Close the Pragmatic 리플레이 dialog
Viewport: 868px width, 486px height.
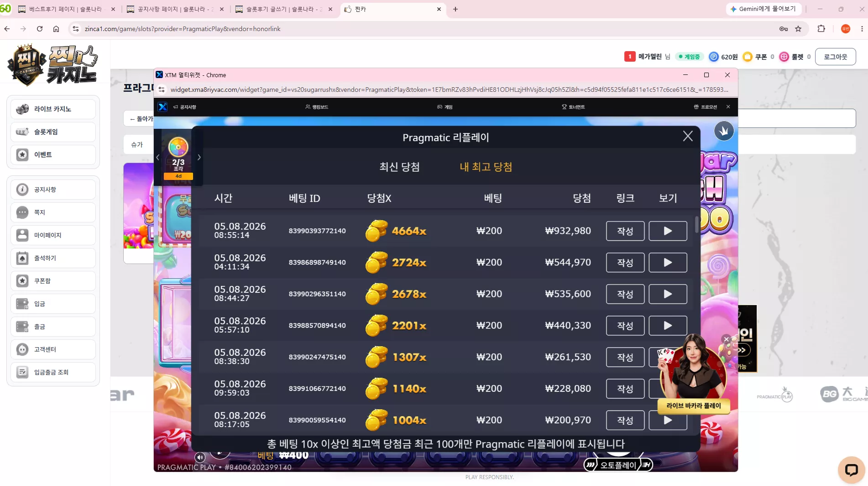click(x=688, y=136)
